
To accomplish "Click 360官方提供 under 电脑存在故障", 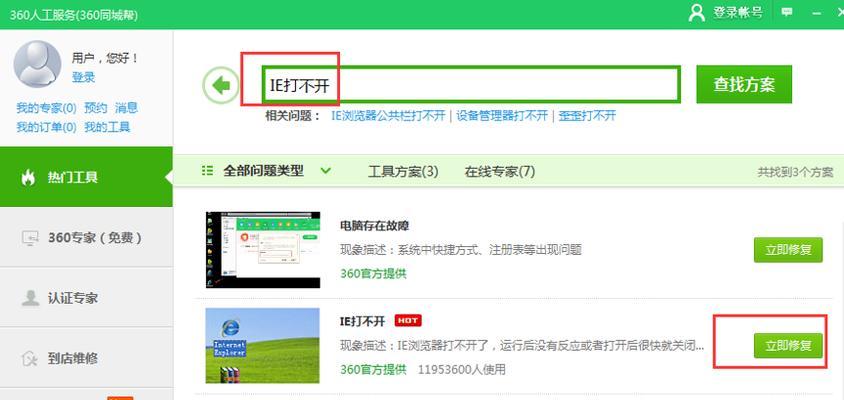I will tap(374, 273).
